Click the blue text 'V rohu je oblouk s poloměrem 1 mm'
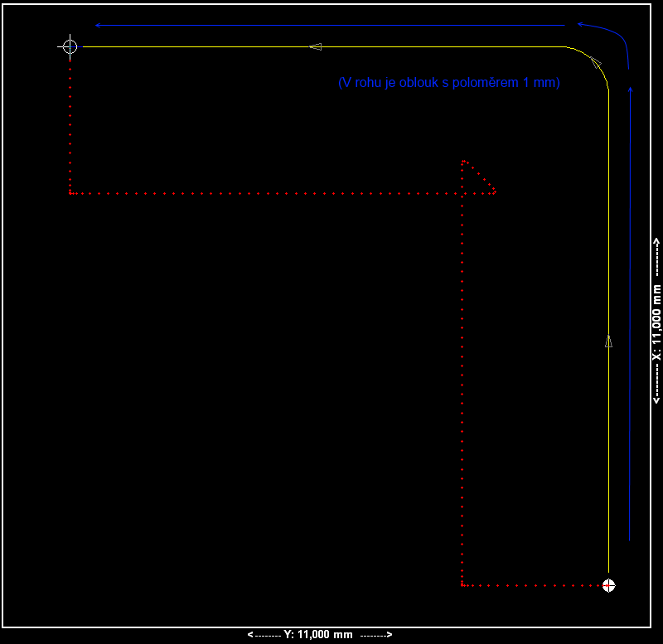Image resolution: width=663 pixels, height=644 pixels. coord(448,83)
